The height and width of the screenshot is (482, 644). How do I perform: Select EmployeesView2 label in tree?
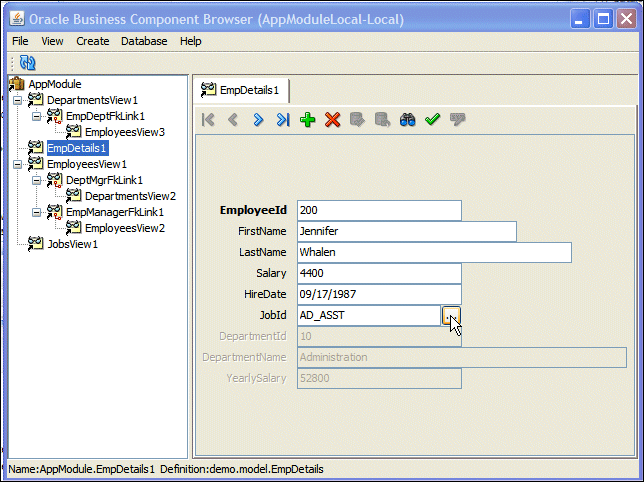(x=125, y=228)
